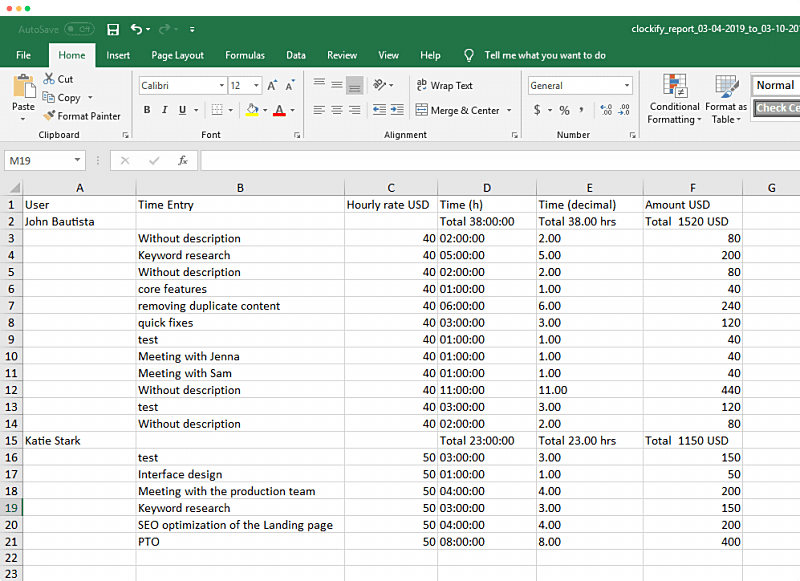The width and height of the screenshot is (800, 581).
Task: Apply Borders icon in Font group
Action: click(x=217, y=110)
